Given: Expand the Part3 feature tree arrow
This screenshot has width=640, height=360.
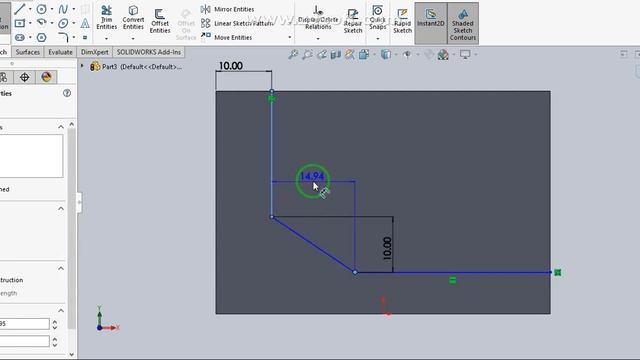Looking at the screenshot, I should click(82, 66).
